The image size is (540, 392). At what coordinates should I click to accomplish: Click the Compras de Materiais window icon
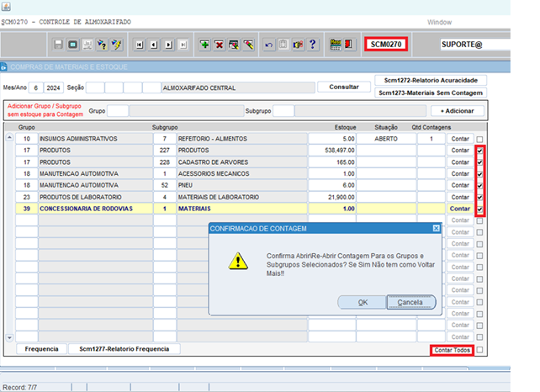pos(4,66)
